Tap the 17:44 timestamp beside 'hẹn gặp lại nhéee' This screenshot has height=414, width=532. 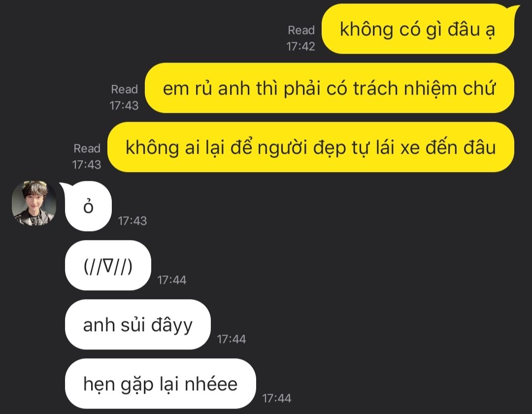click(x=276, y=398)
